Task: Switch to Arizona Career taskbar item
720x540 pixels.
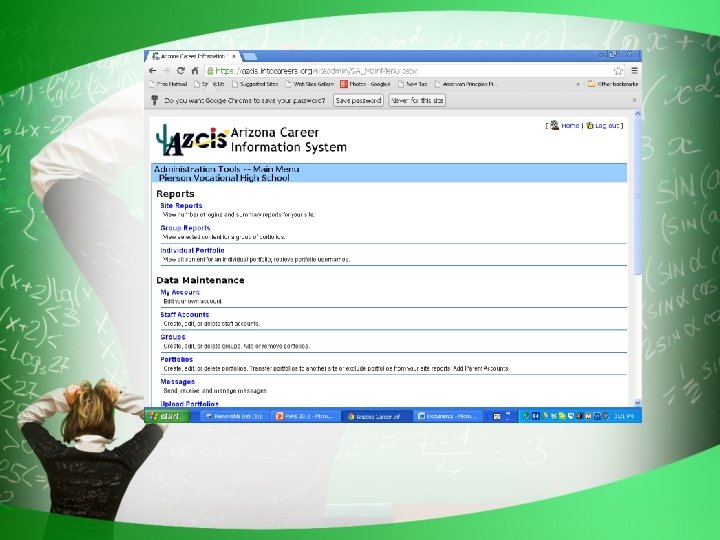Action: tap(376, 416)
